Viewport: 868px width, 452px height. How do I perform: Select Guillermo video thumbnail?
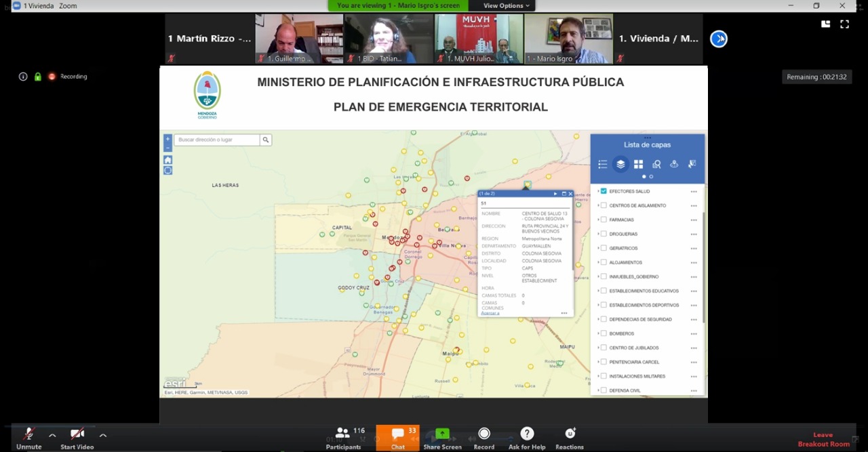(x=299, y=39)
